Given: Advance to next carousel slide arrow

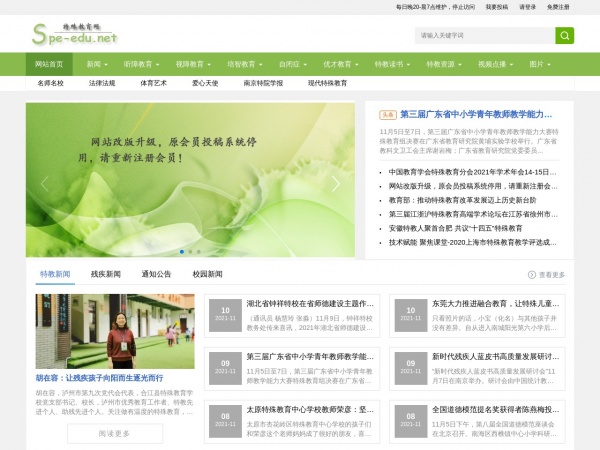Looking at the screenshot, I should pyautogui.click(x=336, y=183).
